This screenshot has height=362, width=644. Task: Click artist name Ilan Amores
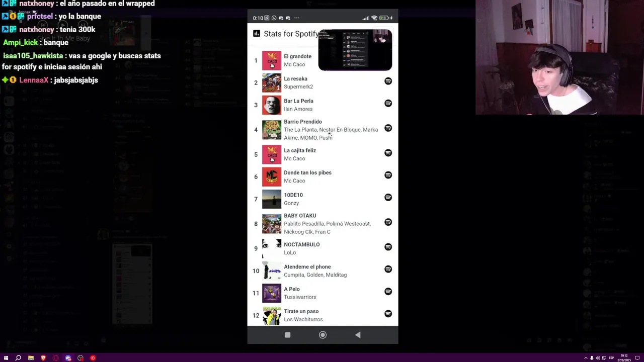[x=298, y=109]
